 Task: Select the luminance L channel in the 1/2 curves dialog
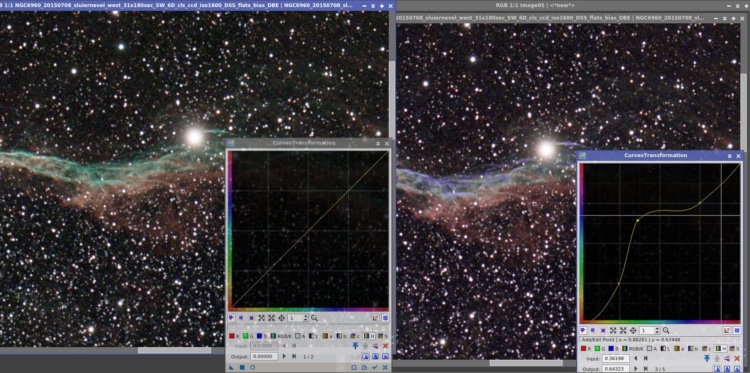click(x=313, y=336)
